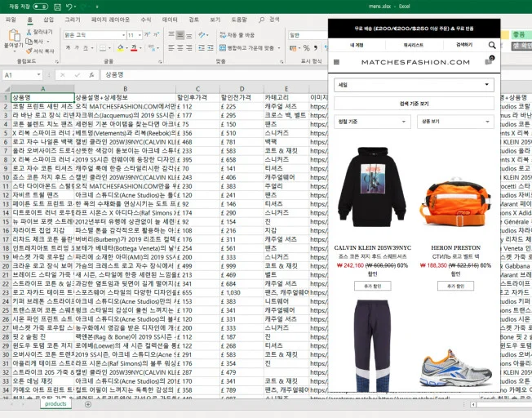532x418 pixels.
Task: Open the font name dropdown 맑은 고딕
Action: (x=123, y=35)
